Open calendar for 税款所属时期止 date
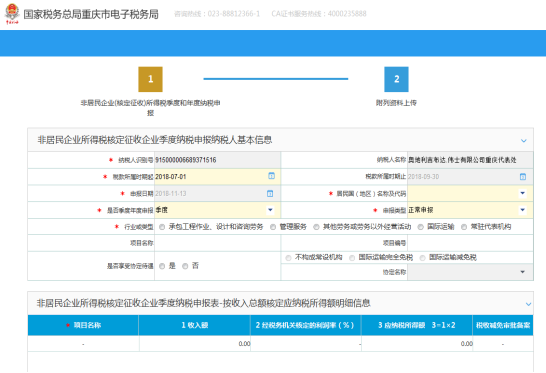Viewport: 546px width, 373px height. (523, 177)
